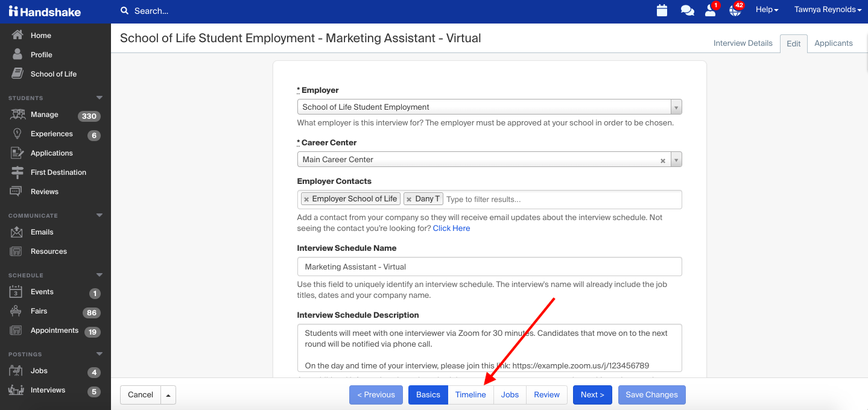Click the Jobs count badge 4
Image resolution: width=868 pixels, height=410 pixels.
click(94, 373)
